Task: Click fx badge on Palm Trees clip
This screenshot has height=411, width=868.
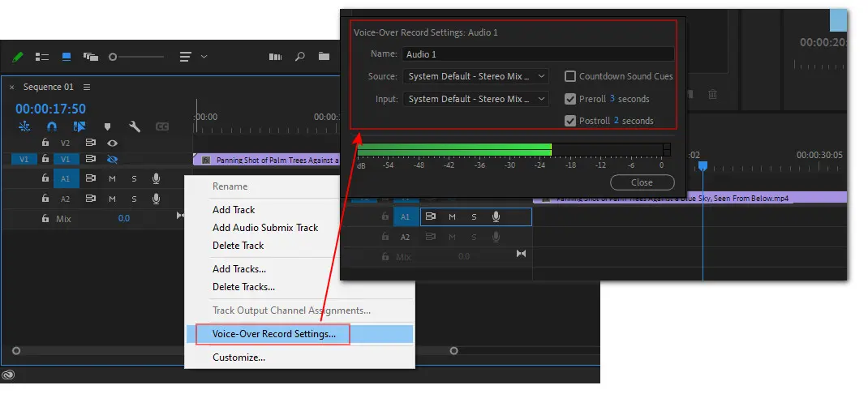Action: pos(206,161)
